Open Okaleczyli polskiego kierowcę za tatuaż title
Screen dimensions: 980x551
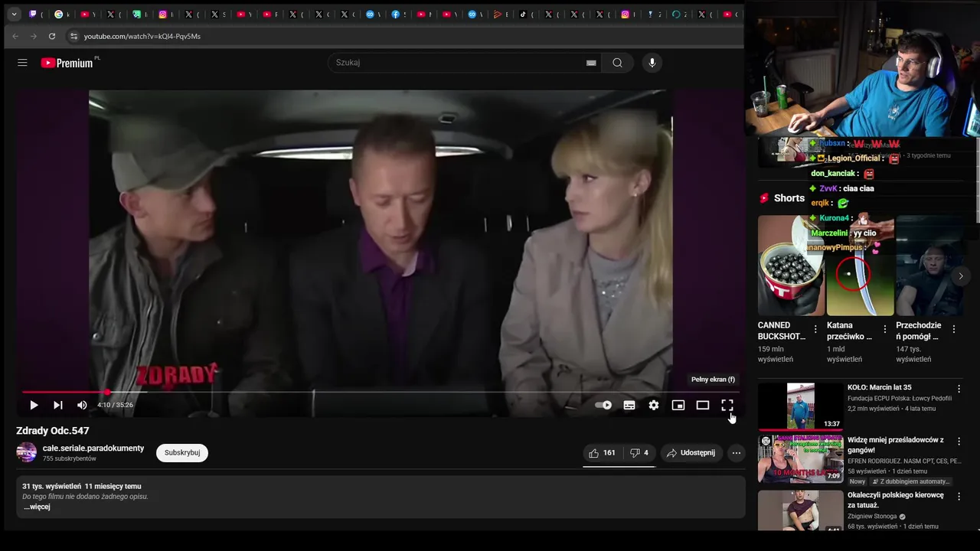pos(895,500)
